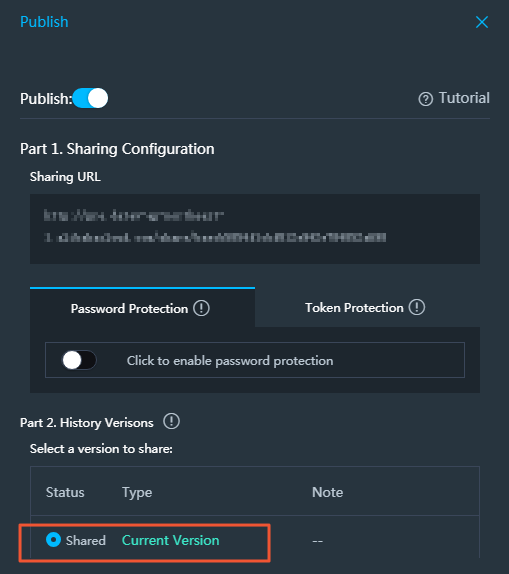This screenshot has width=509, height=574.
Task: Click the History Versions info icon
Action: coord(171,421)
